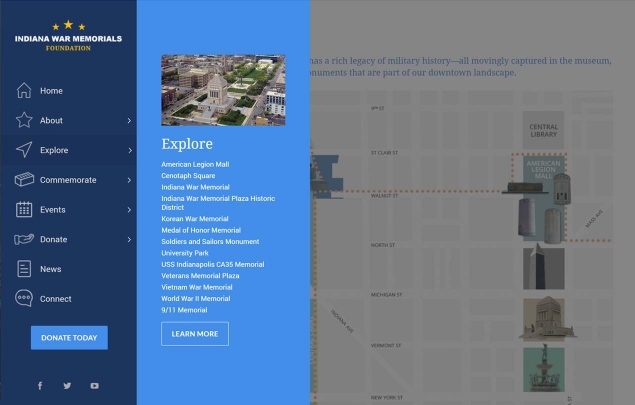Open the American Legion Mall link

[195, 164]
